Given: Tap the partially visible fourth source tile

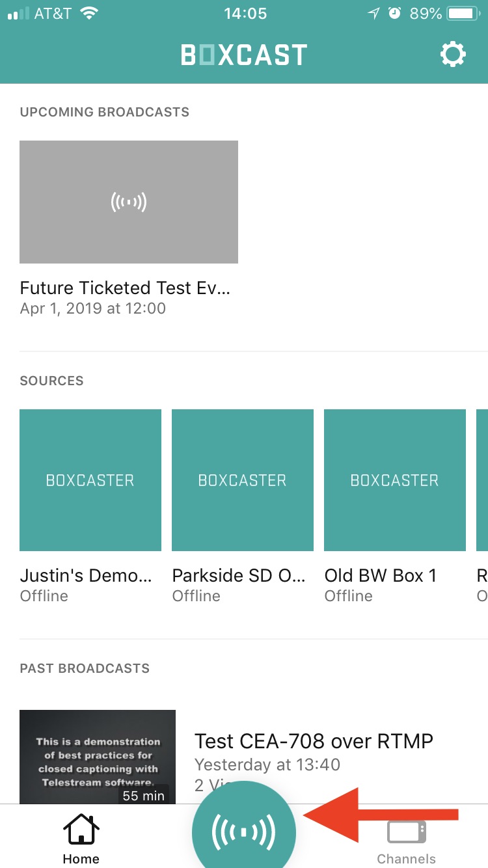Looking at the screenshot, I should point(481,480).
